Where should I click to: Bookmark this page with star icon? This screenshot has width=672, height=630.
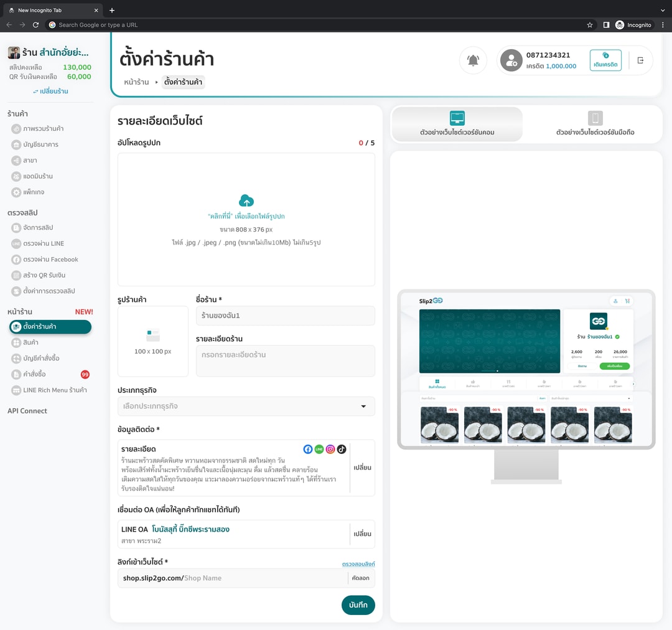coord(589,25)
